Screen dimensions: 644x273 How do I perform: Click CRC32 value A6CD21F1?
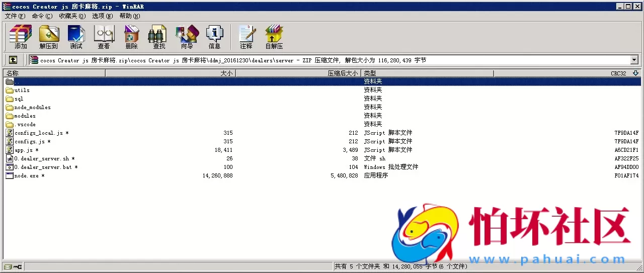point(626,150)
